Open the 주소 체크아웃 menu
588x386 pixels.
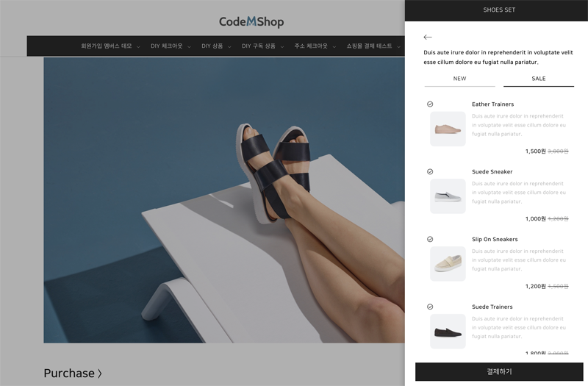click(x=315, y=46)
